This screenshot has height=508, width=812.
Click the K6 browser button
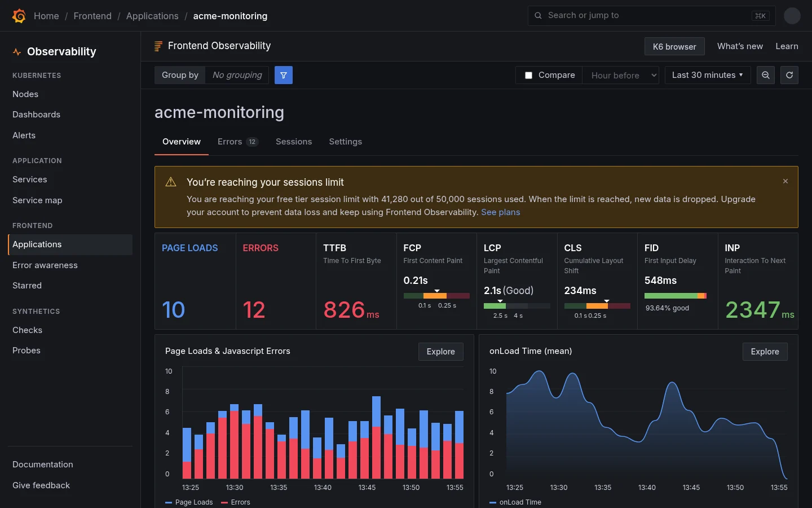pos(674,47)
